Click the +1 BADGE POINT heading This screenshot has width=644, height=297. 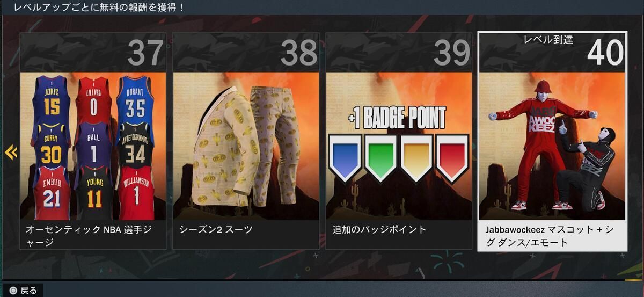coord(397,118)
